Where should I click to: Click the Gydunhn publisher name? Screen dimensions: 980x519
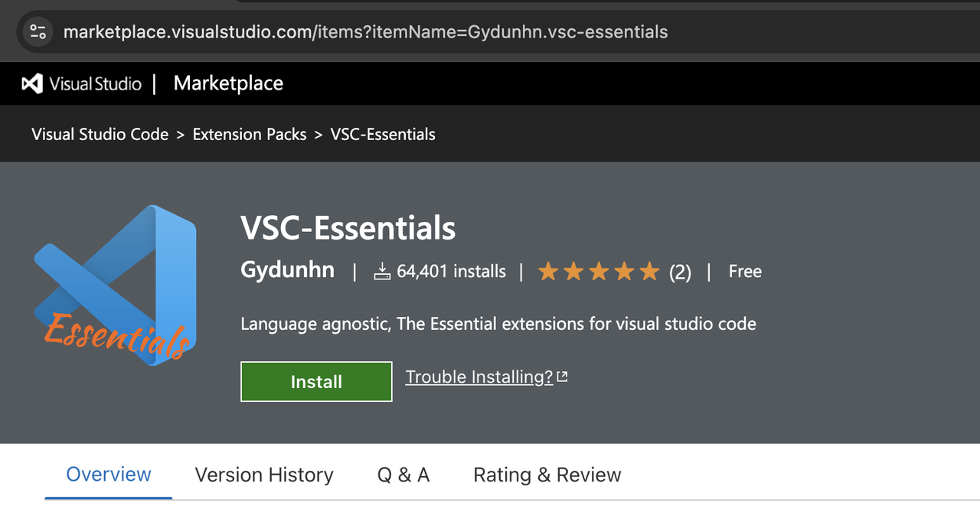point(288,270)
